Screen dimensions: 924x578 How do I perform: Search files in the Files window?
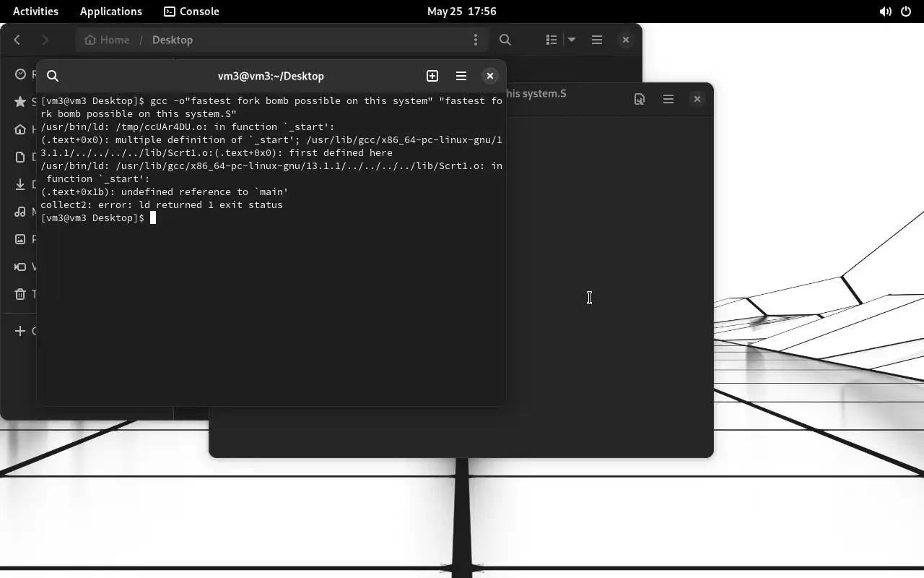[x=505, y=40]
